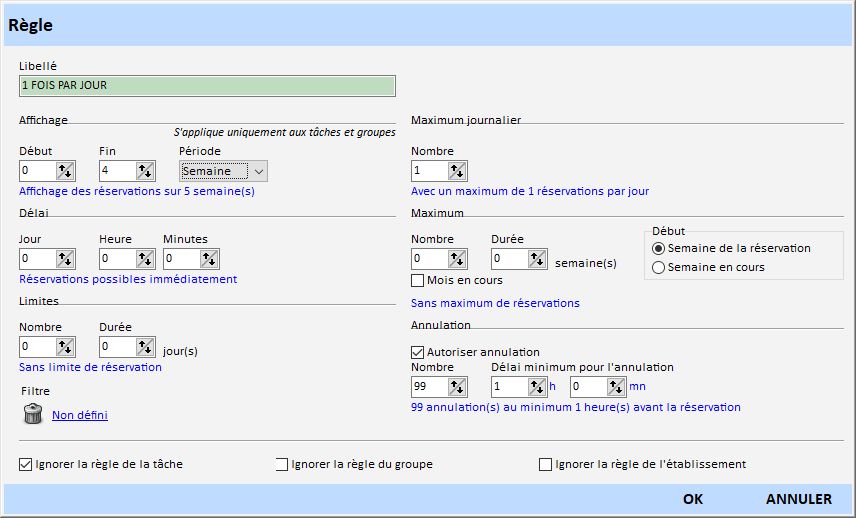Click the Affichage Fin spinner arrows
Viewport: 856px width, 518px height.
click(x=145, y=171)
